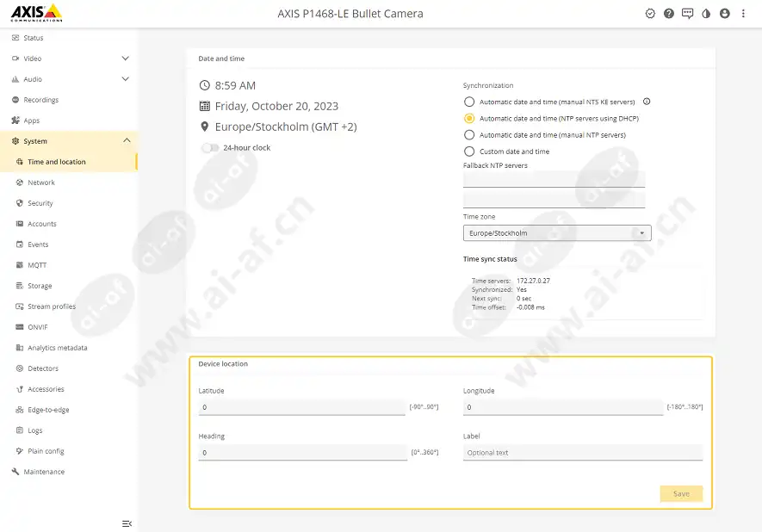Image resolution: width=762 pixels, height=532 pixels.
Task: Go to Accessories settings
Action: pyautogui.click(x=69, y=389)
